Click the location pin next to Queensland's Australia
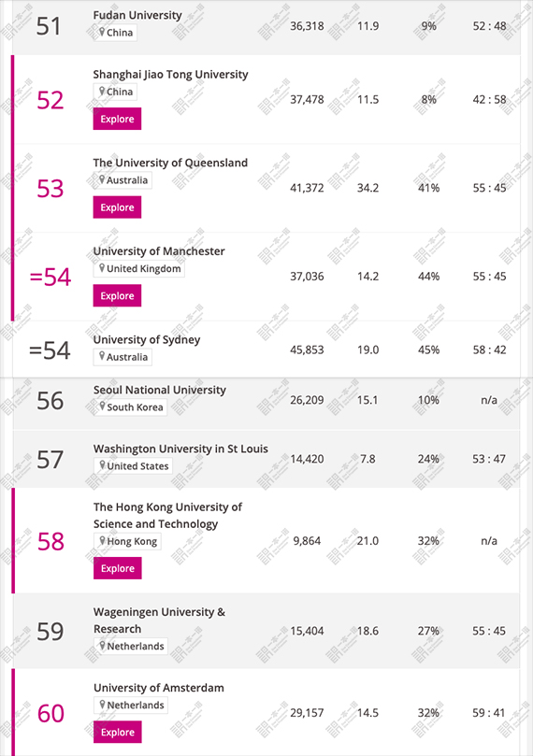Screen dimensions: 533x756 [102, 179]
